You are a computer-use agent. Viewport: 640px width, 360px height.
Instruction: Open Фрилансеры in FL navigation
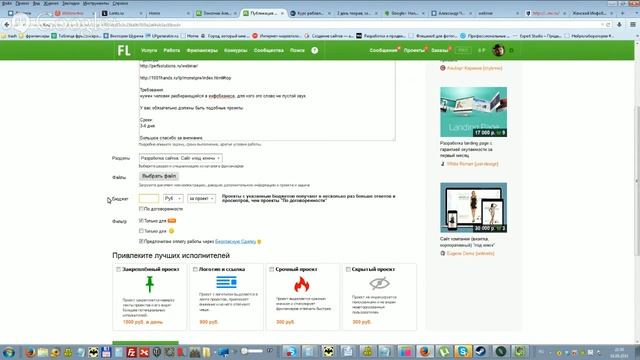tap(202, 50)
